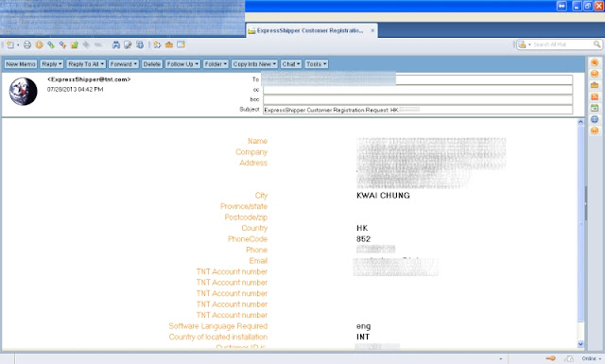Click the To recipient field

pyautogui.click(x=418, y=80)
